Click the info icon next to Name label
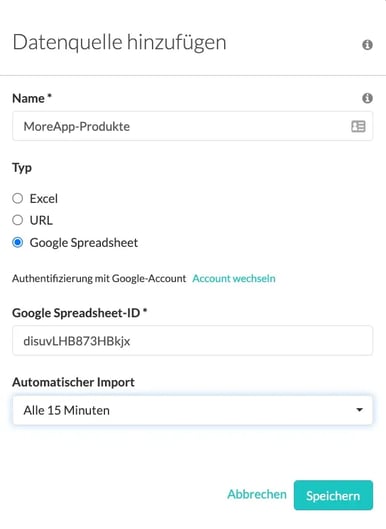Screen dimensions: 386x529 point(367,98)
